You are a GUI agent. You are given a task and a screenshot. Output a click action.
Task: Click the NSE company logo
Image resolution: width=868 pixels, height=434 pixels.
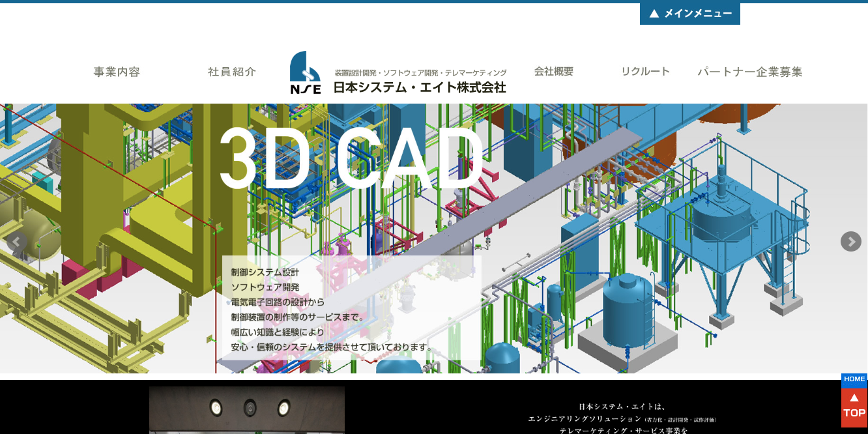tap(306, 72)
